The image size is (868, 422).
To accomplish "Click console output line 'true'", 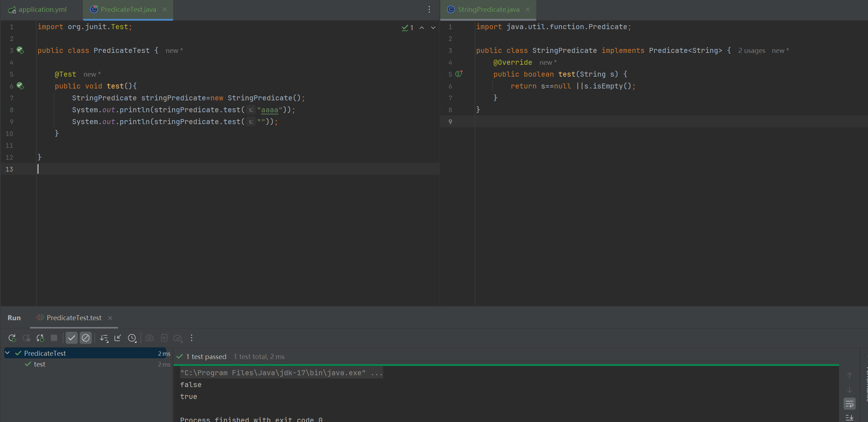I will [188, 396].
